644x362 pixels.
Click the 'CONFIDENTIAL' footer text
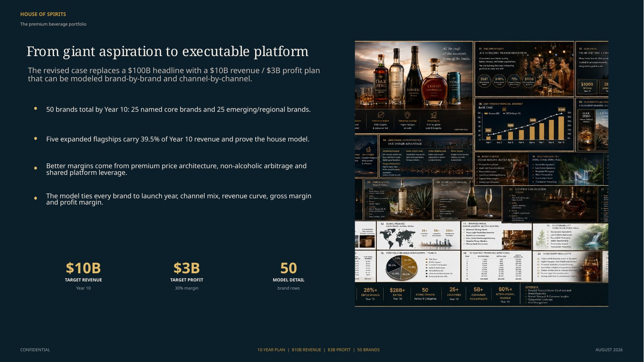point(35,350)
